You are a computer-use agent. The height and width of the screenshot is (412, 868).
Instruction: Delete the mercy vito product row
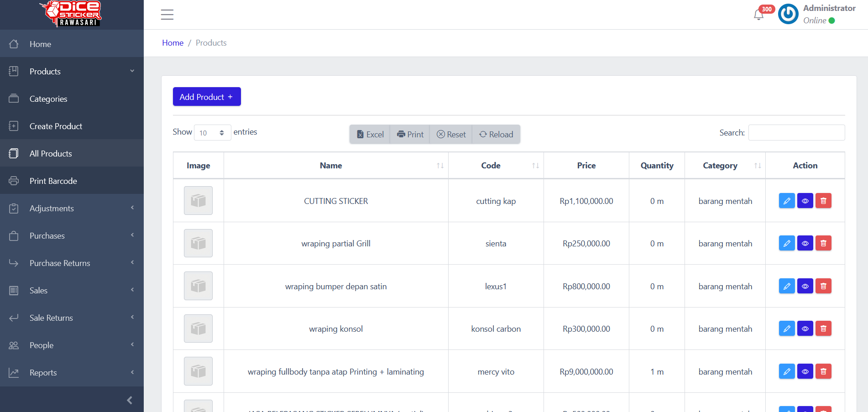[x=823, y=371]
